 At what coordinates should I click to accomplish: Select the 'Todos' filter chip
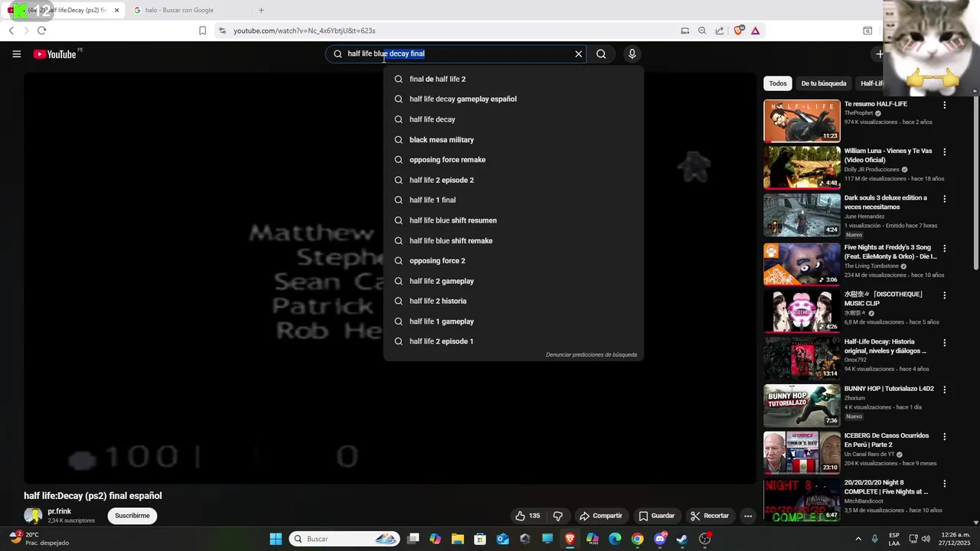[778, 83]
